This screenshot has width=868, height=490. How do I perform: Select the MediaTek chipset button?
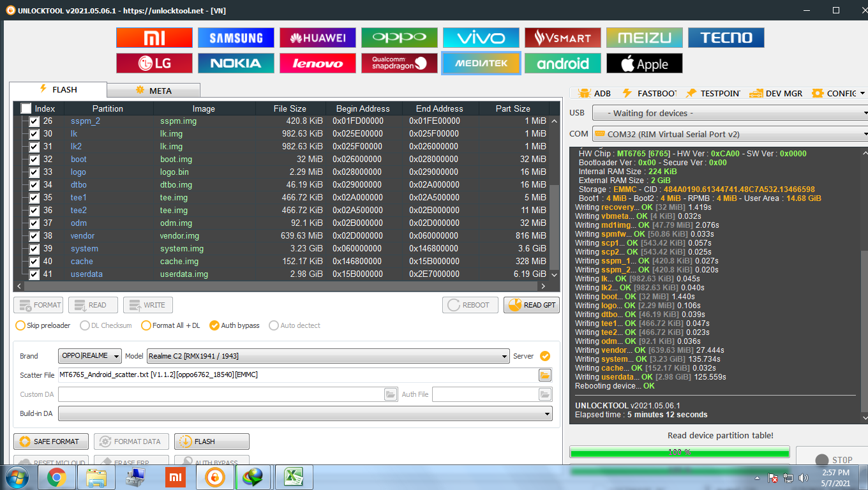point(481,63)
